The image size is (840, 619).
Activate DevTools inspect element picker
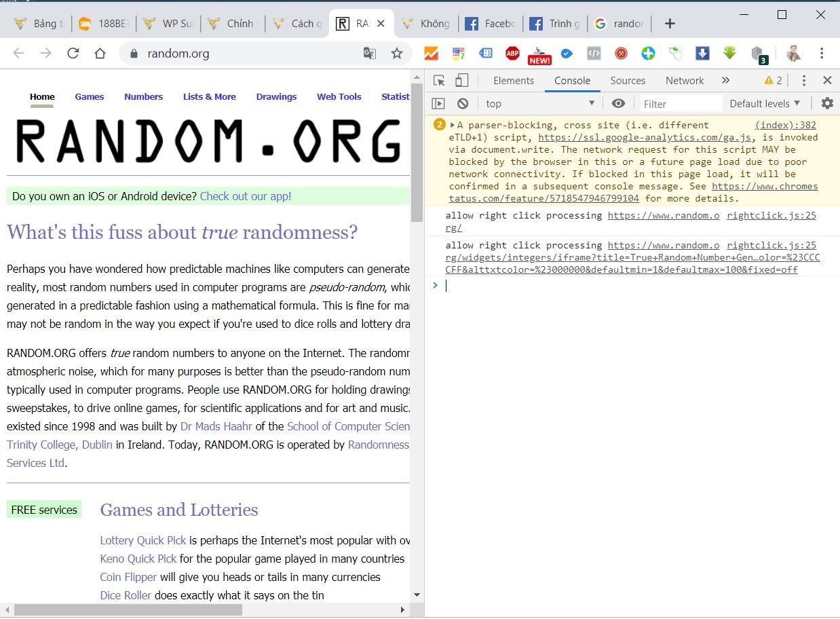pyautogui.click(x=439, y=81)
